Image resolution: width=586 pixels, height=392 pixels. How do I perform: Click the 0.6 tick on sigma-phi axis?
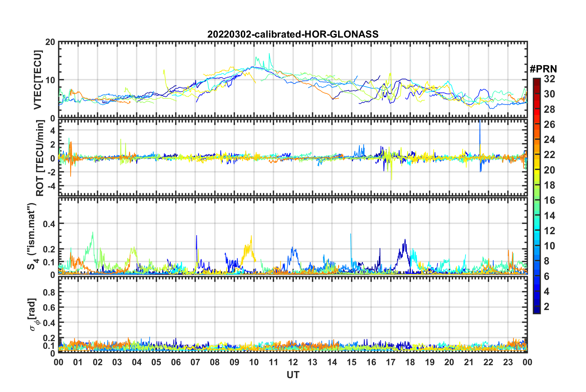(x=49, y=307)
